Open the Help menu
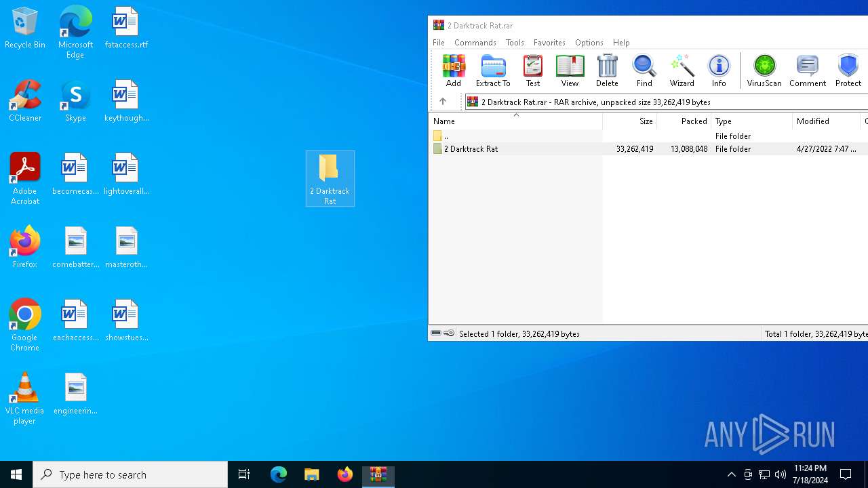868x488 pixels. pos(621,42)
